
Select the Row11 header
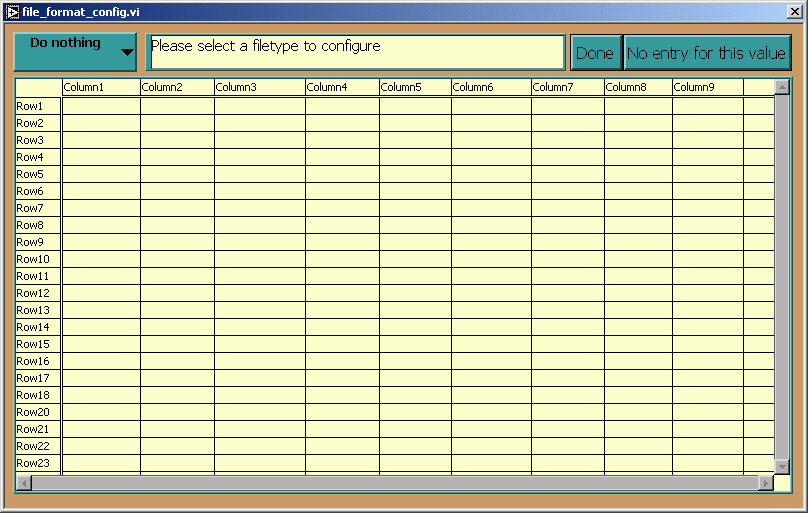tap(38, 276)
